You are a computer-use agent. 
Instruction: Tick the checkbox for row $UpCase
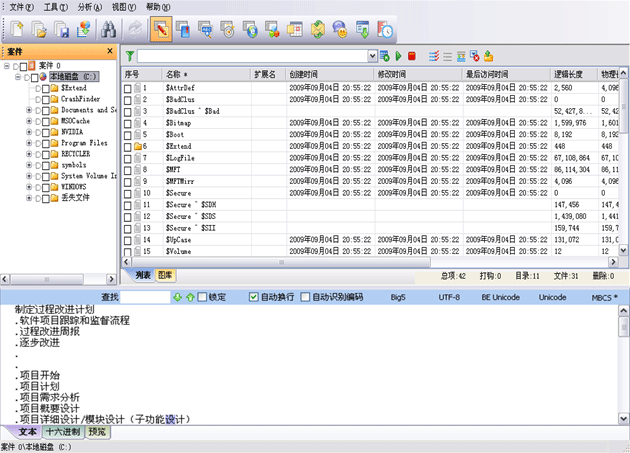(x=128, y=240)
